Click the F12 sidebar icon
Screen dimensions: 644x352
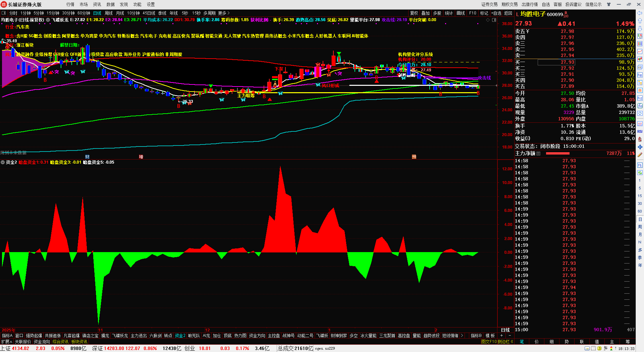(x=640, y=98)
